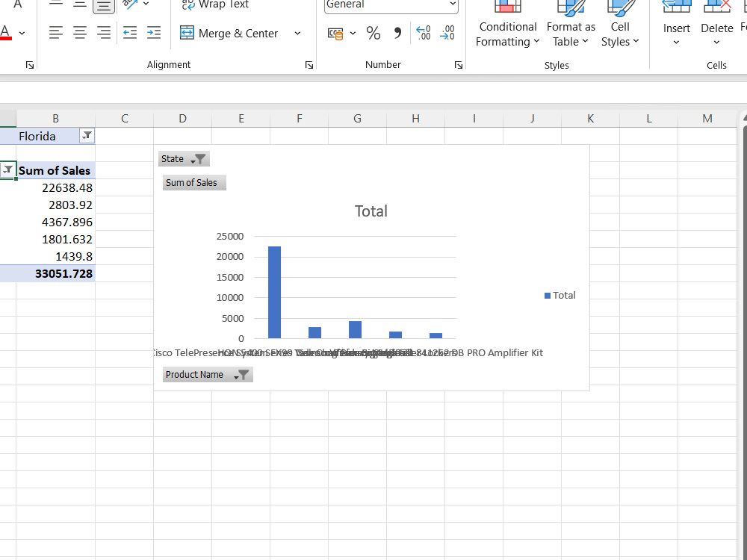Open the General number format combo box

391,5
